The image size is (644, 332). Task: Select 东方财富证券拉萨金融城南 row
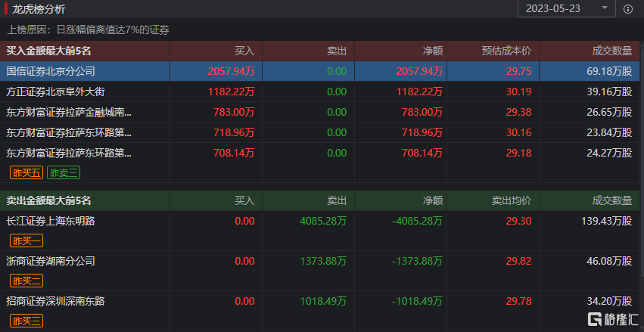tap(322, 112)
